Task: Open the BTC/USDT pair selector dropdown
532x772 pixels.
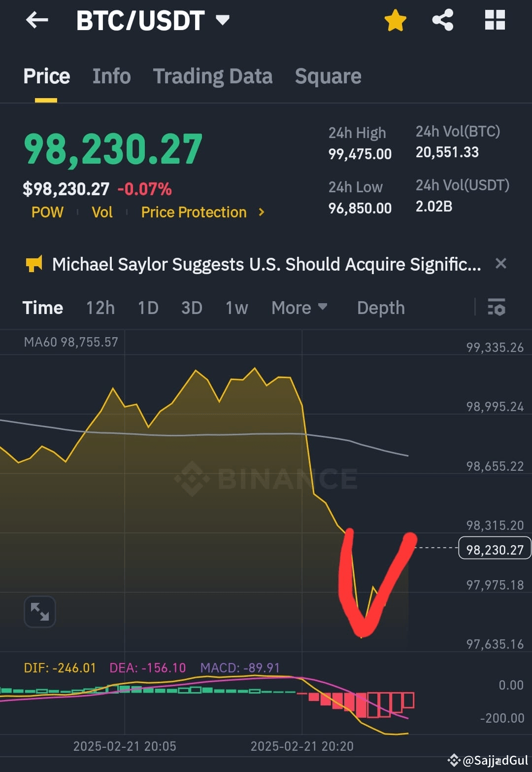Action: (x=223, y=20)
